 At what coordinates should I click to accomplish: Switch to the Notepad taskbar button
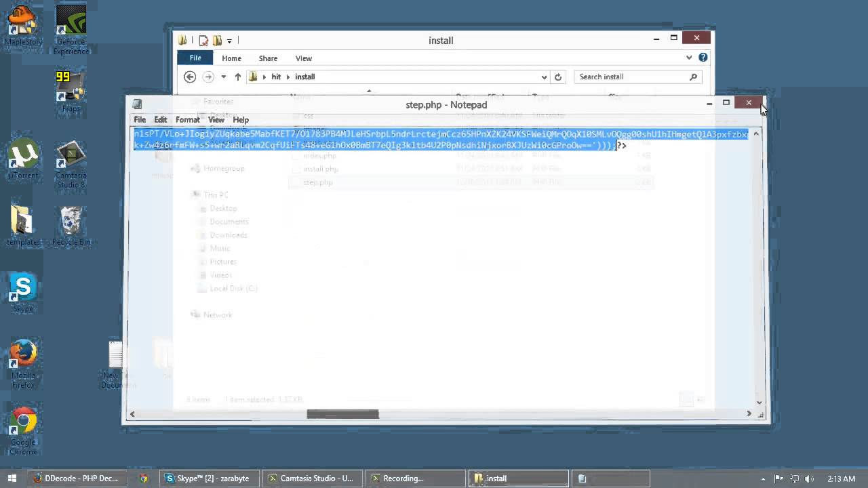612,479
